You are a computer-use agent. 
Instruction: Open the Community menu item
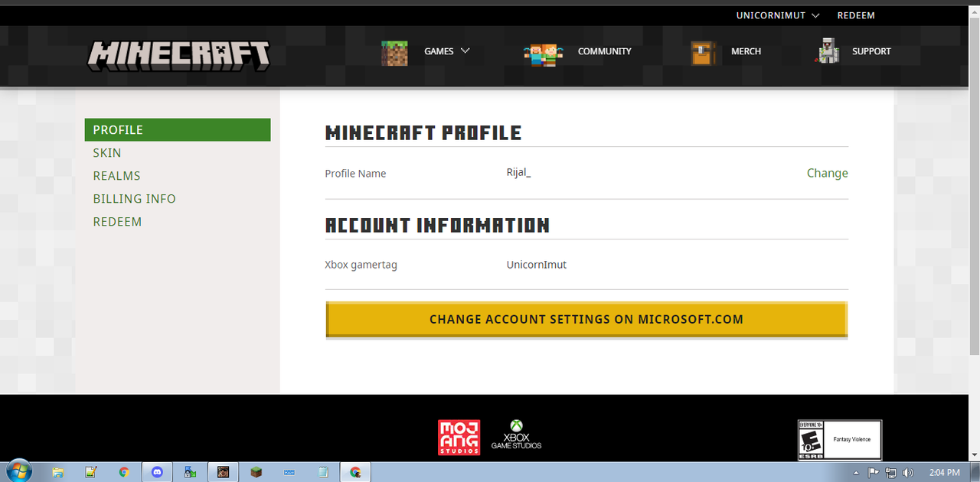pyautogui.click(x=604, y=51)
